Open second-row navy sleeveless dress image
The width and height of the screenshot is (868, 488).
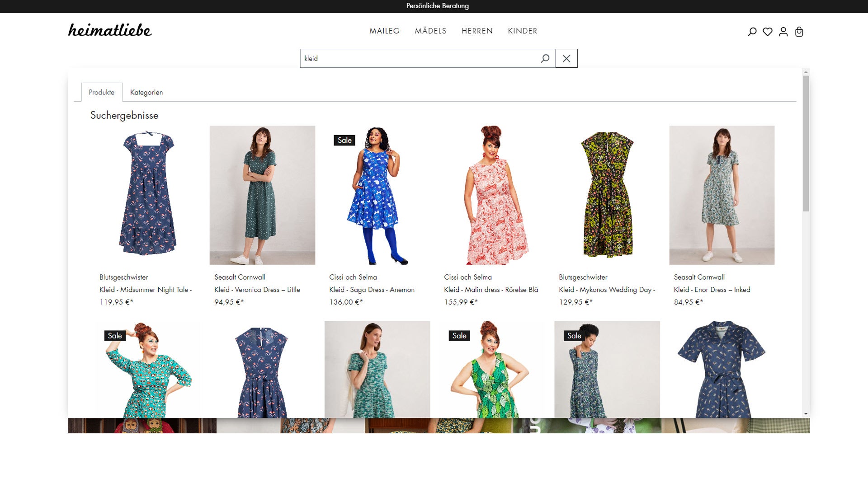262,370
